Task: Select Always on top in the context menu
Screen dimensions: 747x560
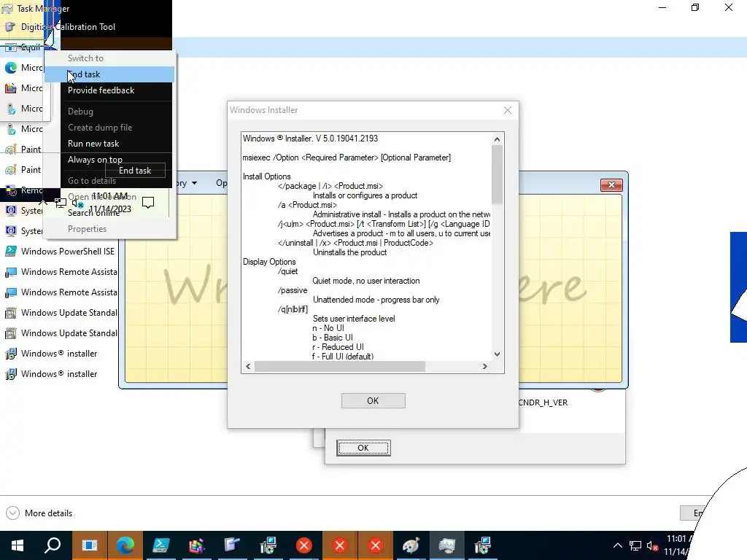Action: (x=95, y=160)
